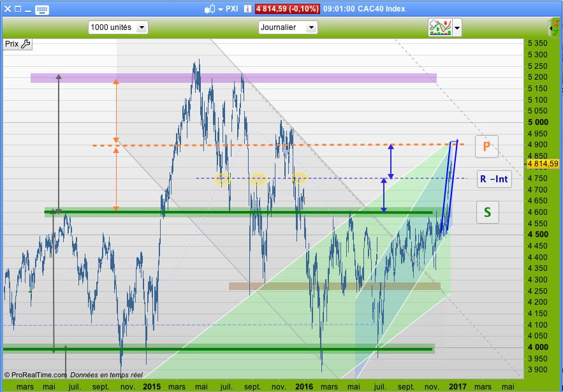This screenshot has height=392, width=563.
Task: Click the candlestick chart style icon
Action: coord(210,9)
